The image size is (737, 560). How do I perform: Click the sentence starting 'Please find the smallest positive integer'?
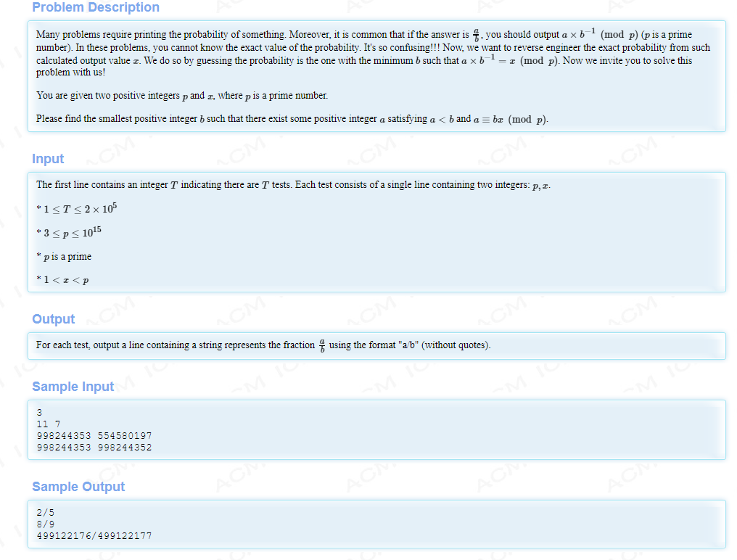tap(292, 119)
